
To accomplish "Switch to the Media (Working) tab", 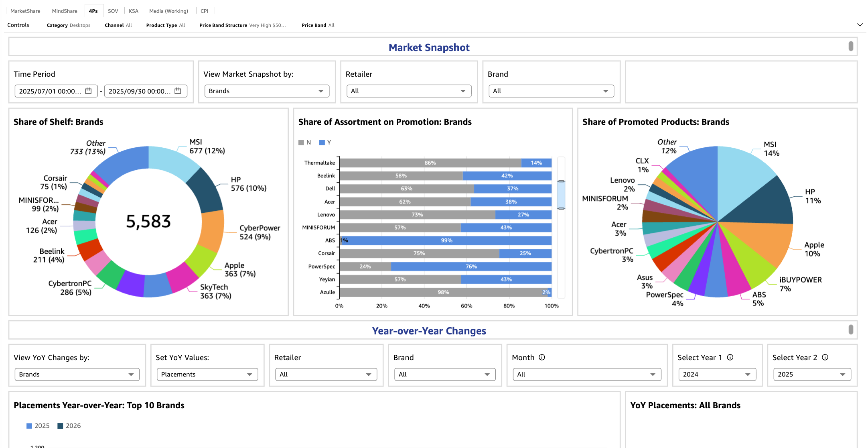I will click(168, 11).
